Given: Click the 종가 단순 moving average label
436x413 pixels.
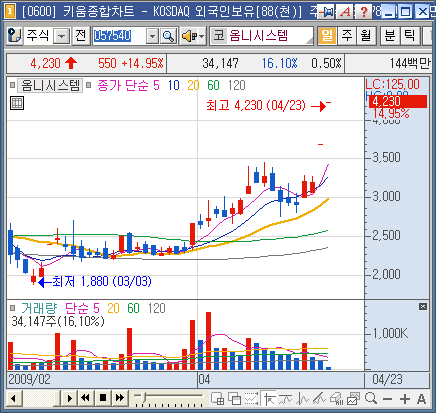Looking at the screenshot, I should (123, 86).
